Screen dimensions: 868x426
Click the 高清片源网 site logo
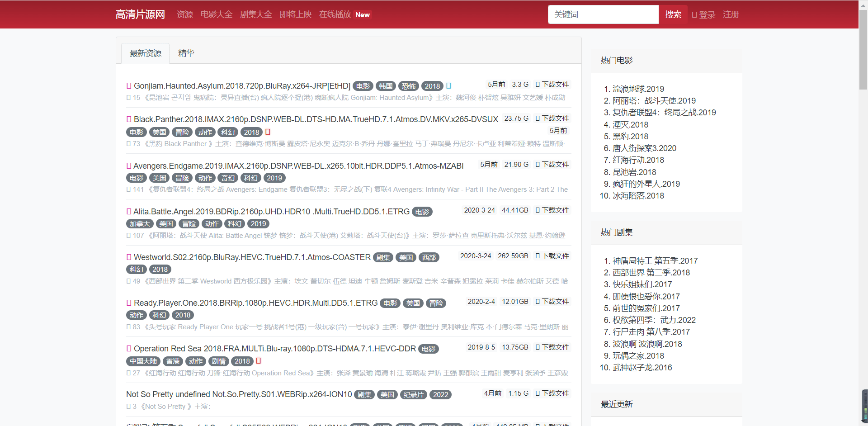[x=140, y=14]
